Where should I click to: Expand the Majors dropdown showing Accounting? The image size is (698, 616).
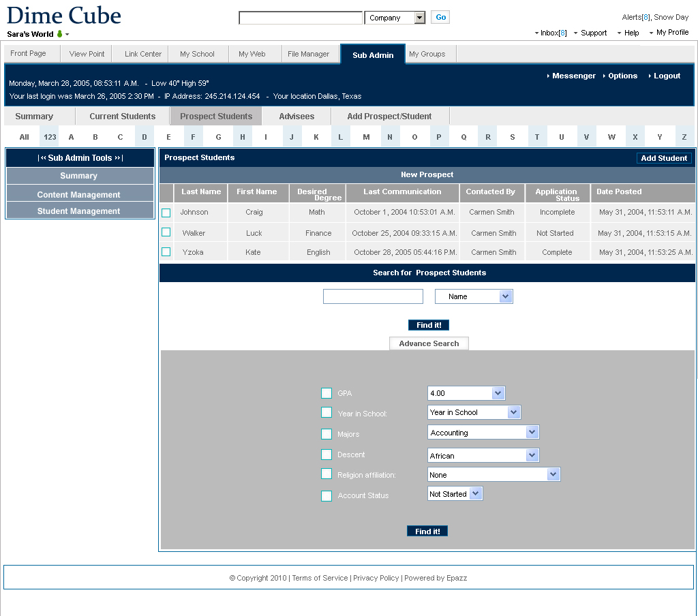(532, 433)
